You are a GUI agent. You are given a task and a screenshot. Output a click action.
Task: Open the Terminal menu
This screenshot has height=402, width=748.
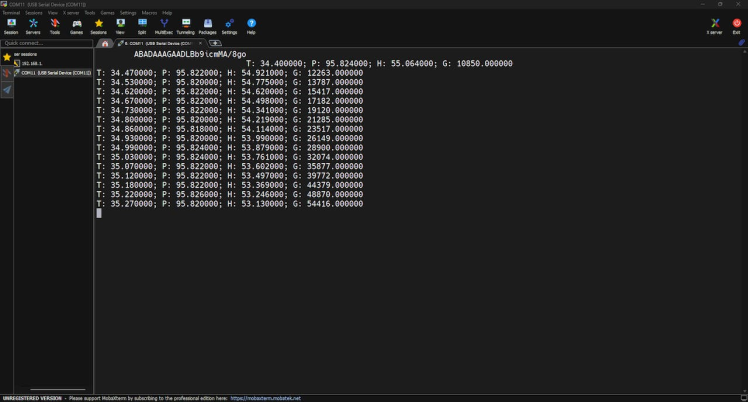tap(10, 12)
